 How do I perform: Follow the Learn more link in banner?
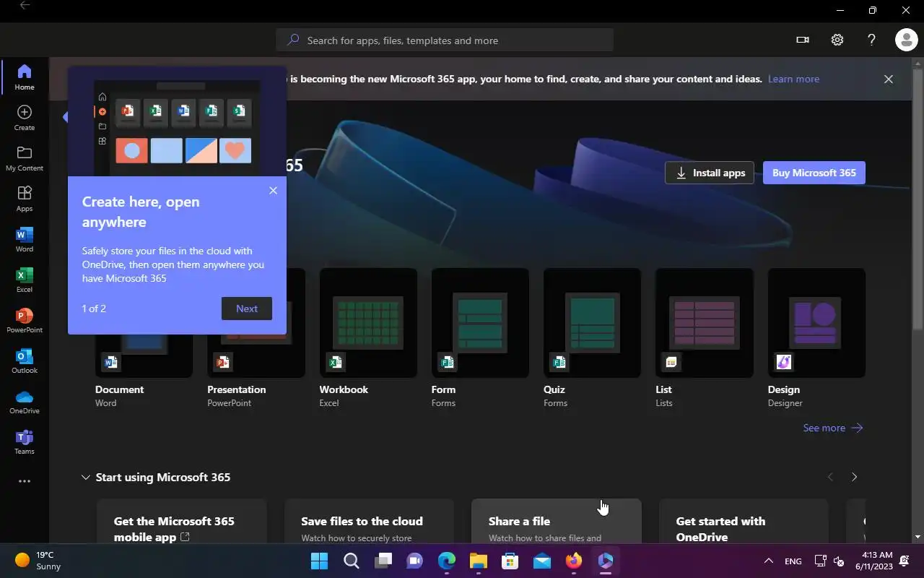(x=793, y=79)
